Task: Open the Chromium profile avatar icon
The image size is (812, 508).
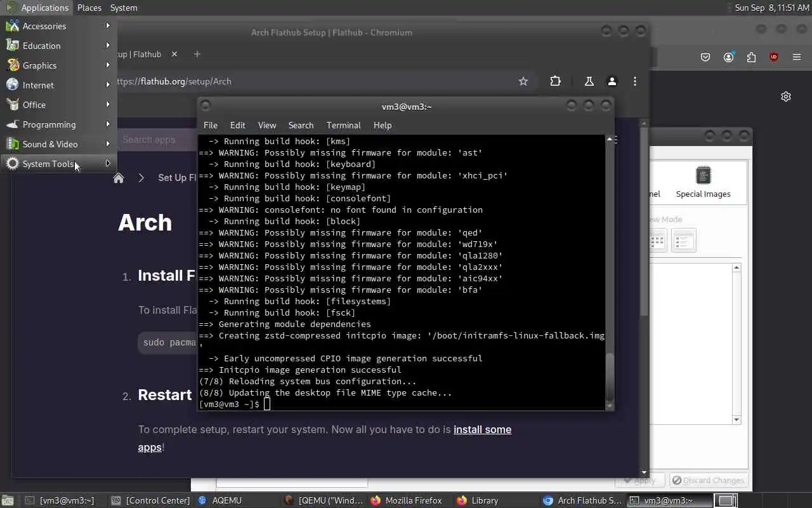Action: (612, 81)
